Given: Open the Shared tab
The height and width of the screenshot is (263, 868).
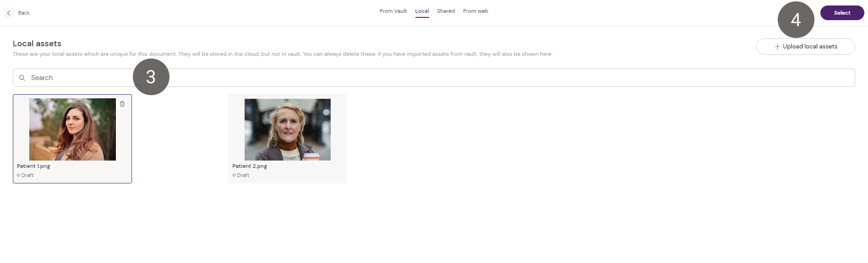Looking at the screenshot, I should [x=446, y=11].
